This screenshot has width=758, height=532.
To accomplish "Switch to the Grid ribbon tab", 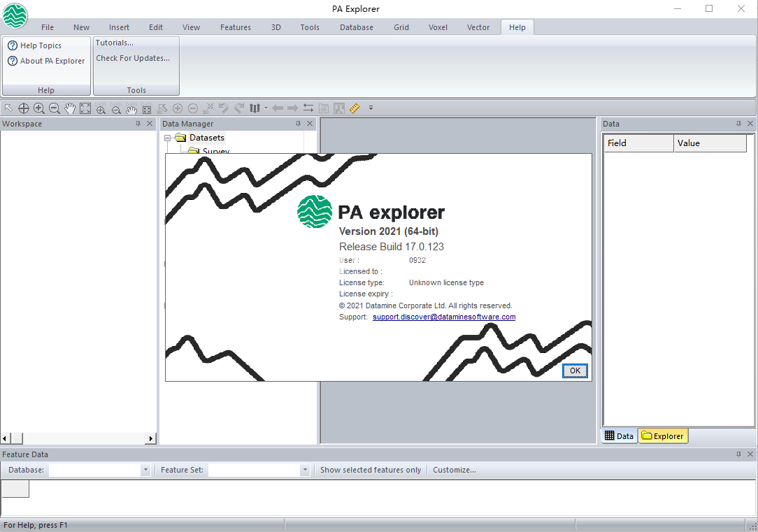I will click(x=401, y=27).
